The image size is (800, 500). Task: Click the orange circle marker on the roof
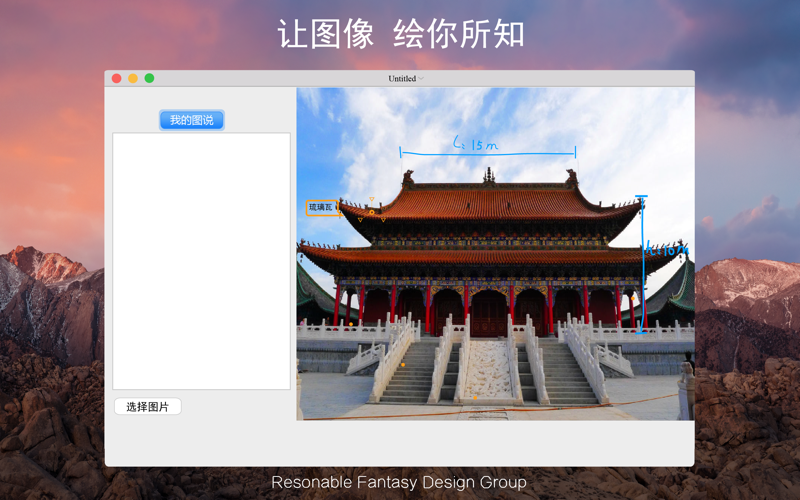pos(372,212)
